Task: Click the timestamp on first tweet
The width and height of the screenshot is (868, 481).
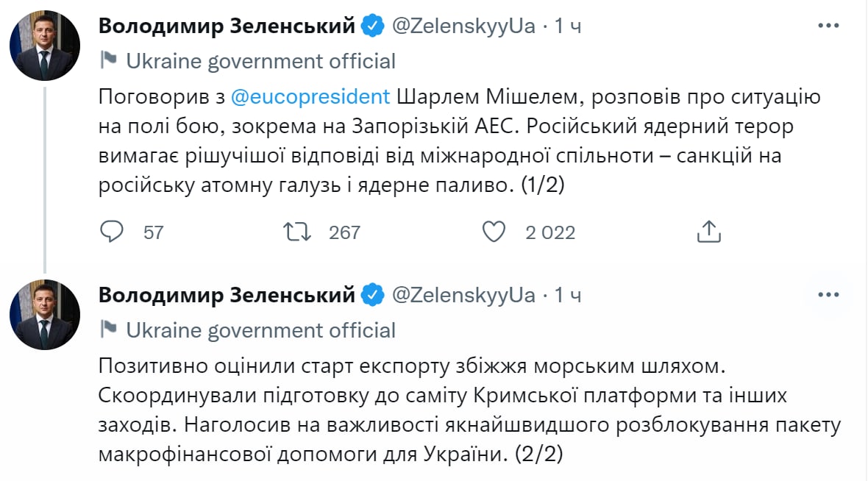Action: coord(568,27)
